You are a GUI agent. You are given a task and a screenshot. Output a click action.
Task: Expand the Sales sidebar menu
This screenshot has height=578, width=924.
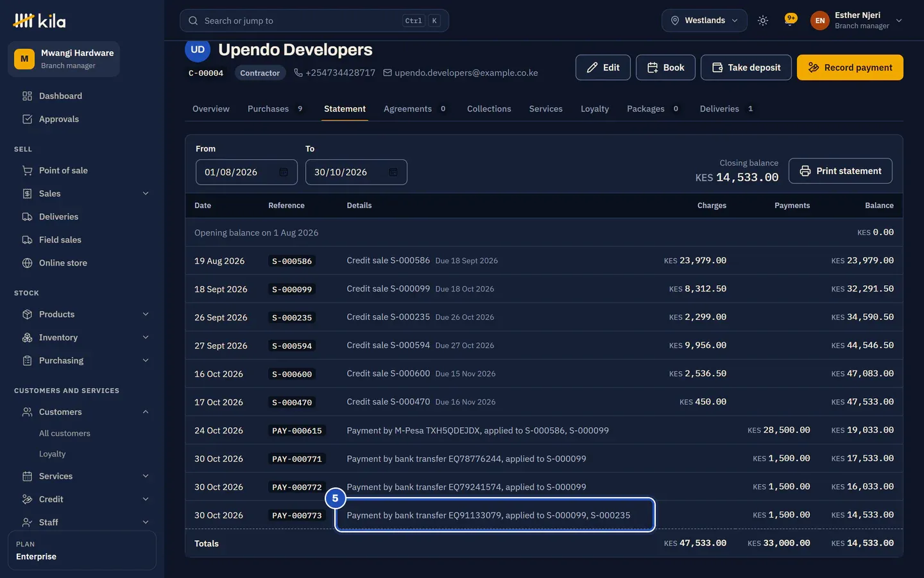click(146, 193)
